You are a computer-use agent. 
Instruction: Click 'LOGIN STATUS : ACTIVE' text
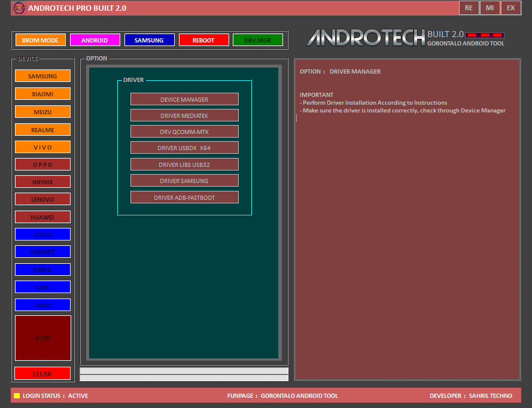tap(55, 396)
